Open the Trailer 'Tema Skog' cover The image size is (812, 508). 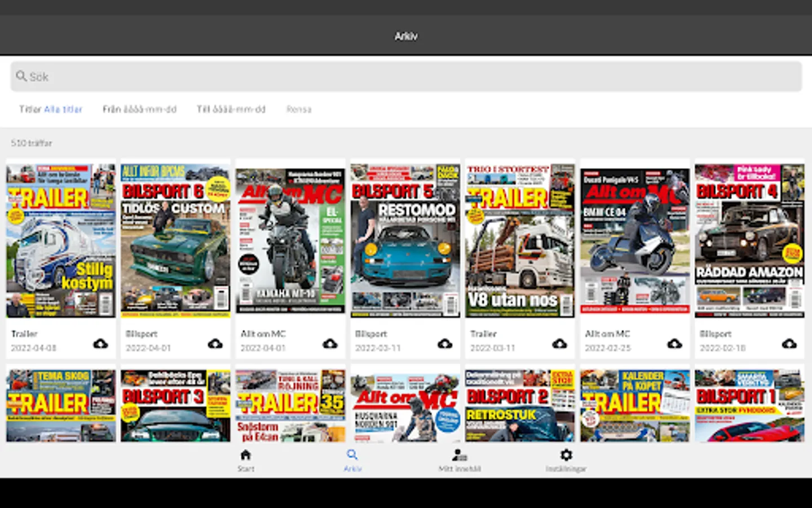tap(61, 405)
